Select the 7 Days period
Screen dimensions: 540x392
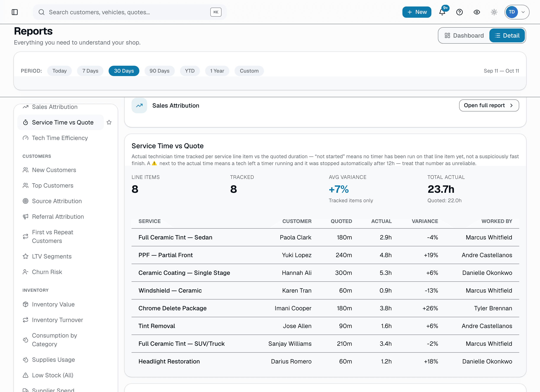[90, 71]
